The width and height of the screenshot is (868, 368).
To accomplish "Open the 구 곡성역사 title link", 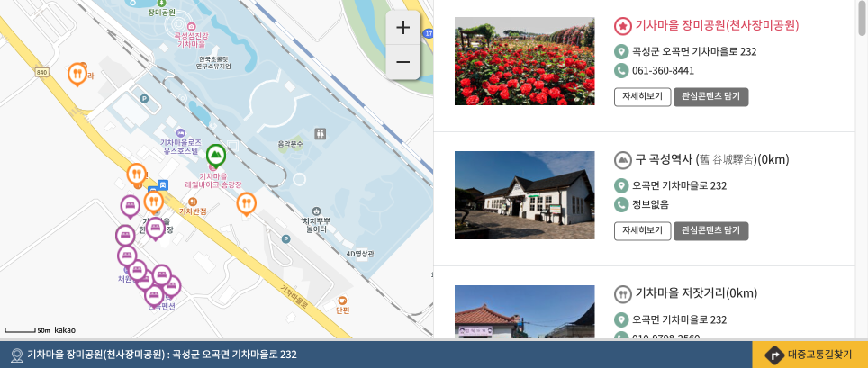I will 712,160.
